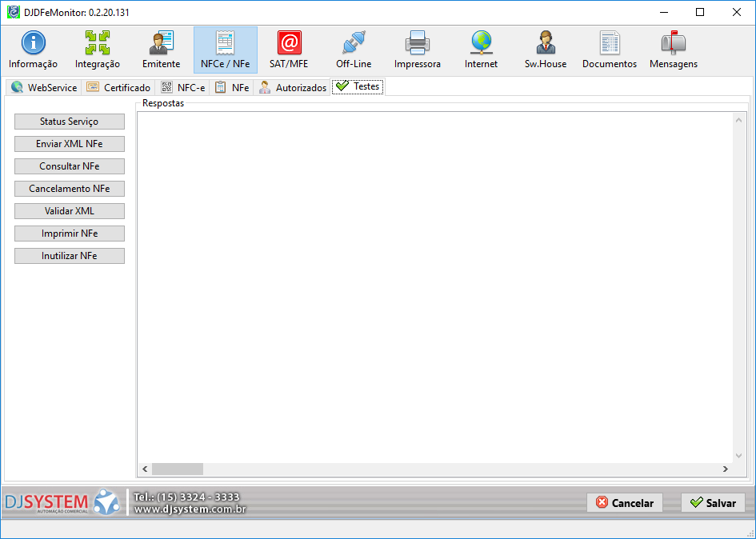Screen dimensions: 756x539
Task: Open the SAT/MFE toolbar icon
Action: (x=289, y=50)
